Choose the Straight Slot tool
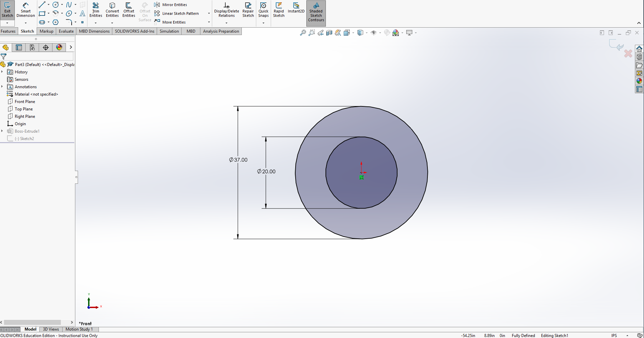Viewport: 644px width, 338px height. click(x=42, y=22)
